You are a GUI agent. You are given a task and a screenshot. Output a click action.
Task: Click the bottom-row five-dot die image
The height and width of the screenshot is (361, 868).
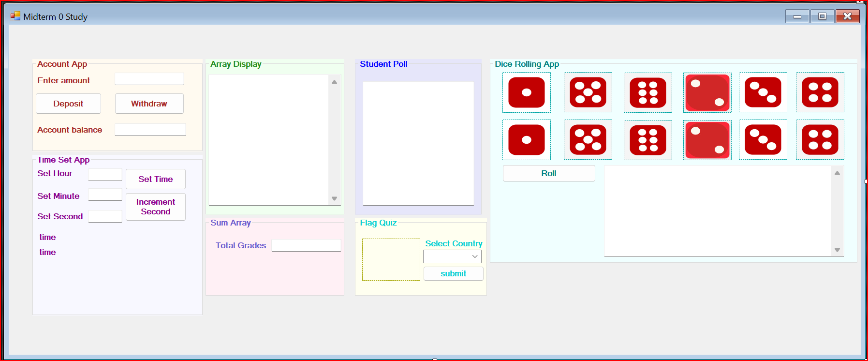[588, 140]
